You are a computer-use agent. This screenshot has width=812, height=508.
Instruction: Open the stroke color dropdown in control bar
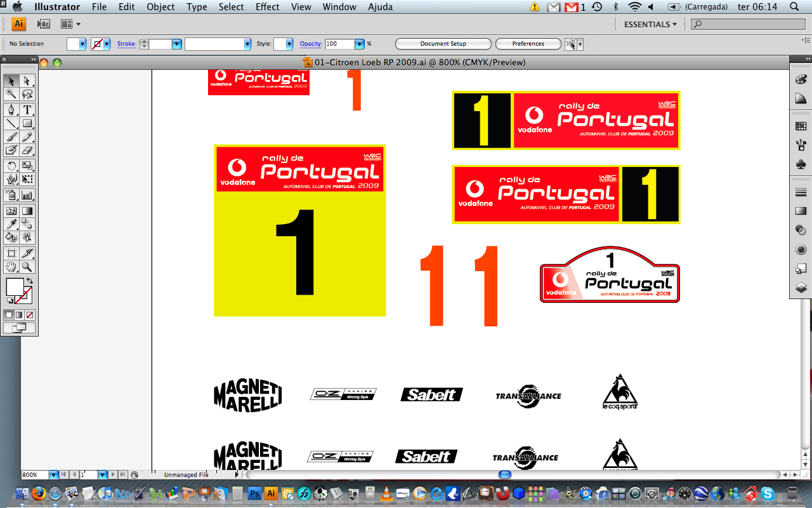coord(107,44)
